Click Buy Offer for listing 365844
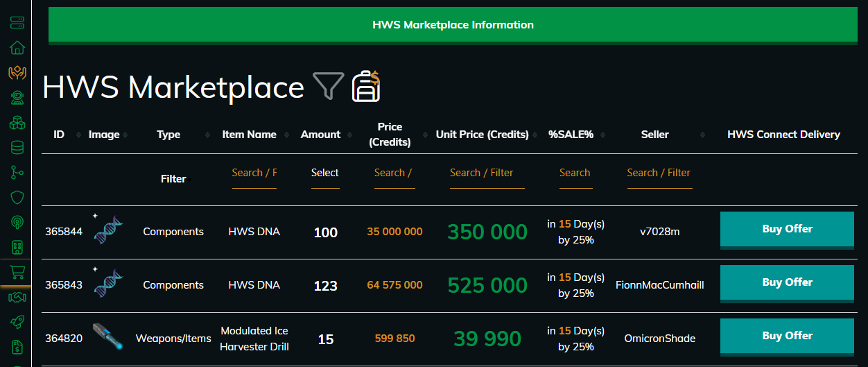The width and height of the screenshot is (868, 367). pos(787,229)
